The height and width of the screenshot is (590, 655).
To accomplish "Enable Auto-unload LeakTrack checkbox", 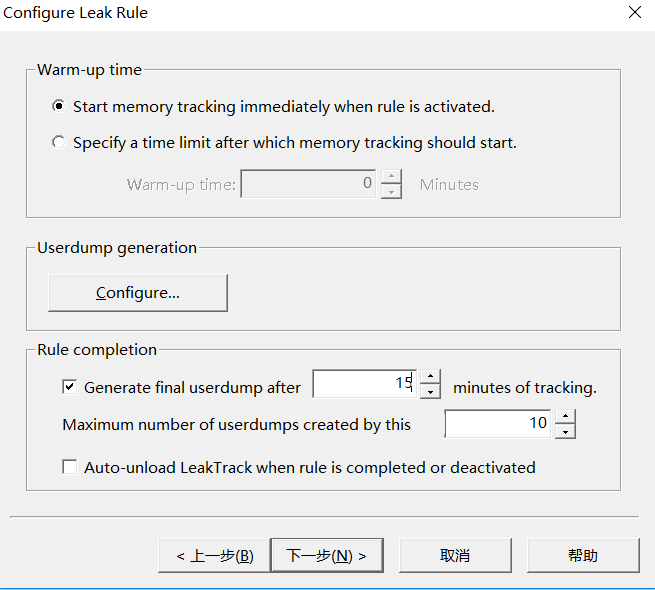I will click(x=69, y=467).
